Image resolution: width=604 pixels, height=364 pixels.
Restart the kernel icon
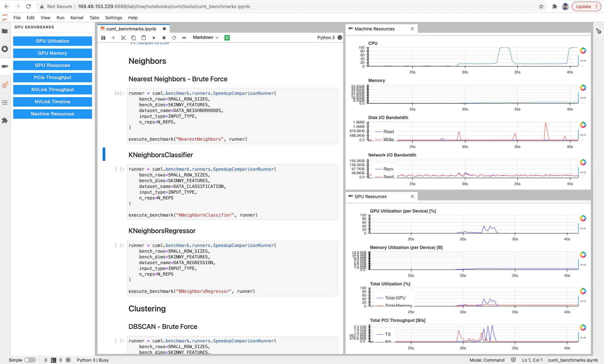coord(174,38)
